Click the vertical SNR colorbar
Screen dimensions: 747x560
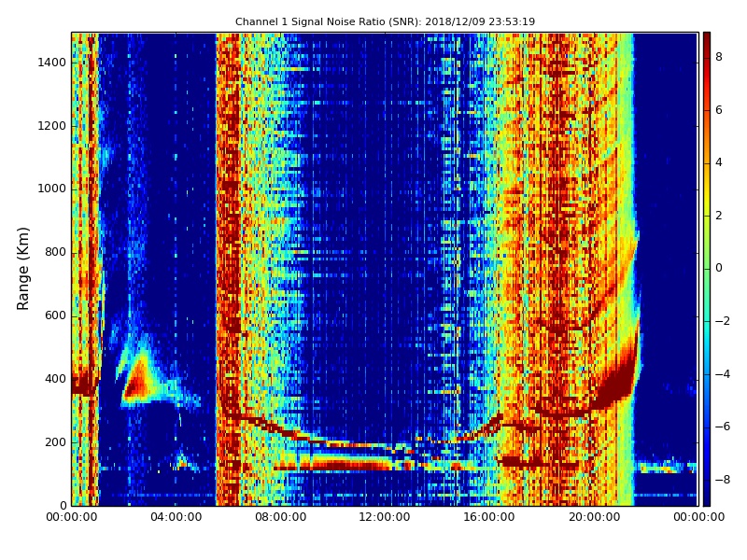(x=707, y=269)
